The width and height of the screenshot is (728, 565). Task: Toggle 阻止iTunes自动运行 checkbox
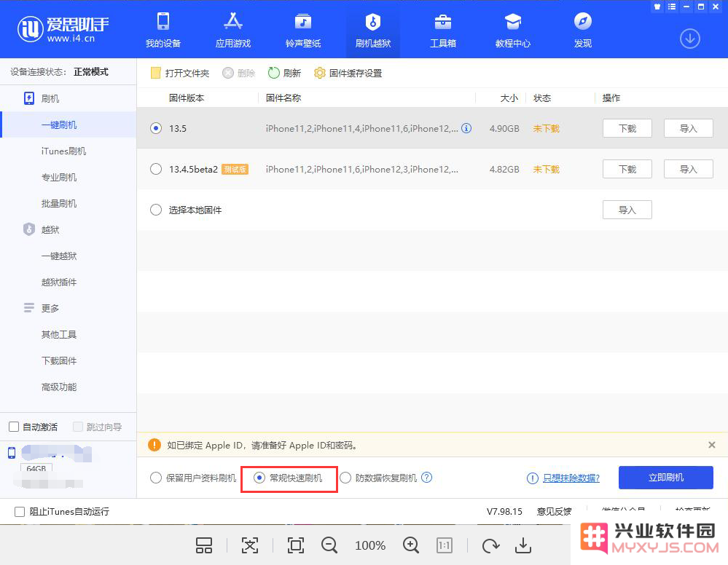coord(20,512)
